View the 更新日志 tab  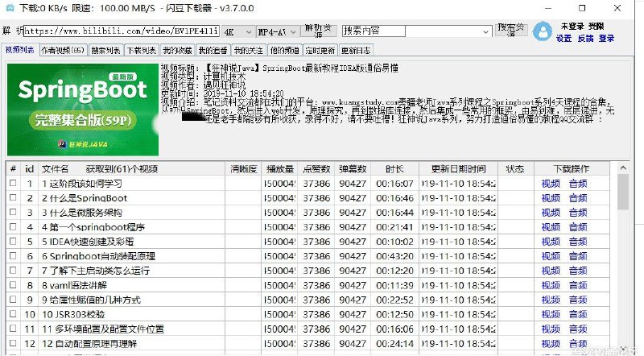[x=356, y=50]
